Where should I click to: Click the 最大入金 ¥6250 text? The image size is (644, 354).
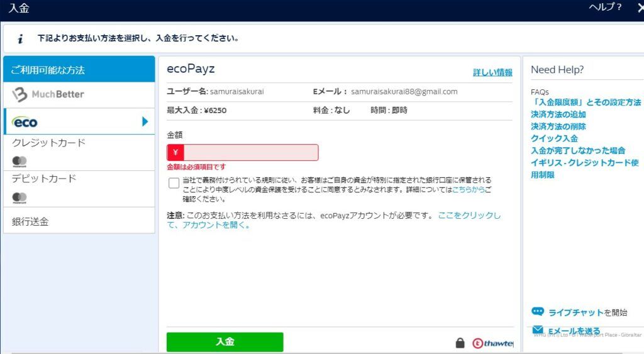[x=196, y=110]
